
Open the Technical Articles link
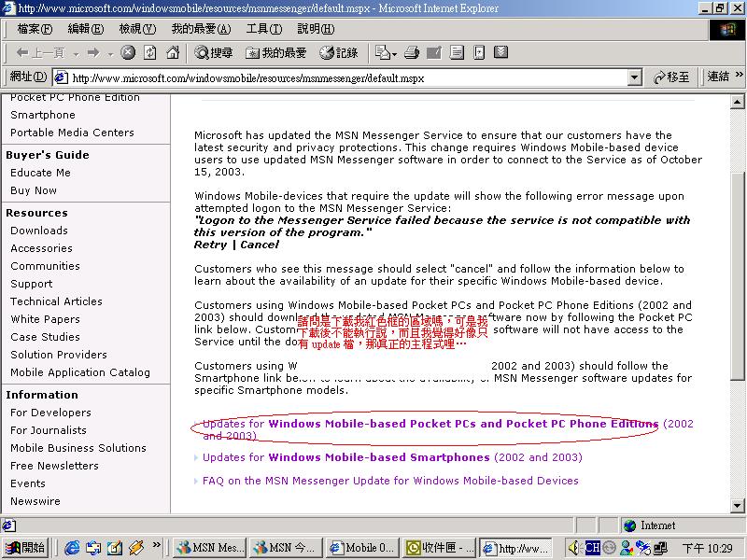pyautogui.click(x=56, y=301)
